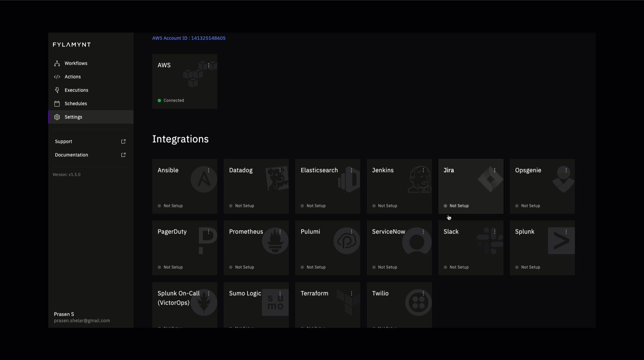Open the Pulumi card options menu

pyautogui.click(x=352, y=232)
